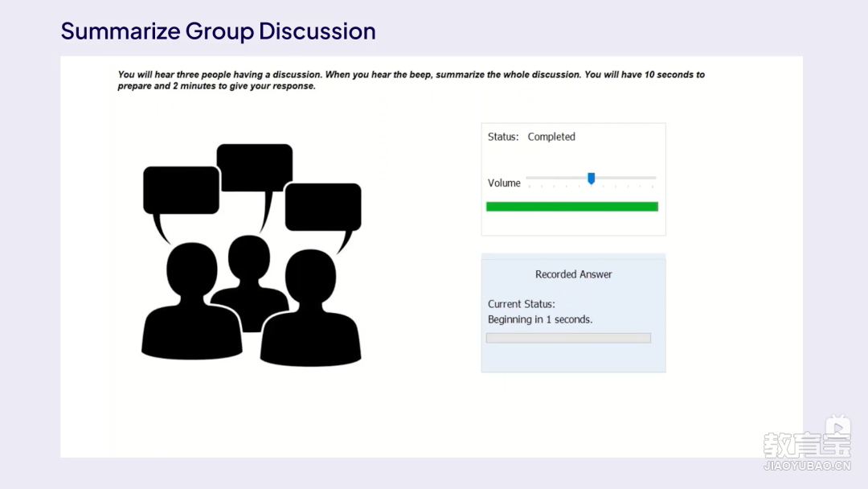Click the instruction paragraph about three people
Image resolution: width=868 pixels, height=489 pixels.
point(411,80)
